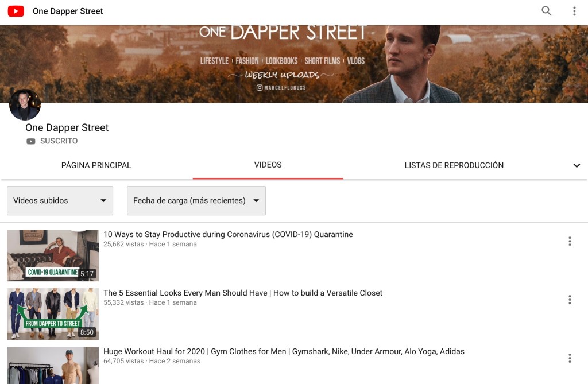Open search with the magnifying glass icon

[x=546, y=11]
